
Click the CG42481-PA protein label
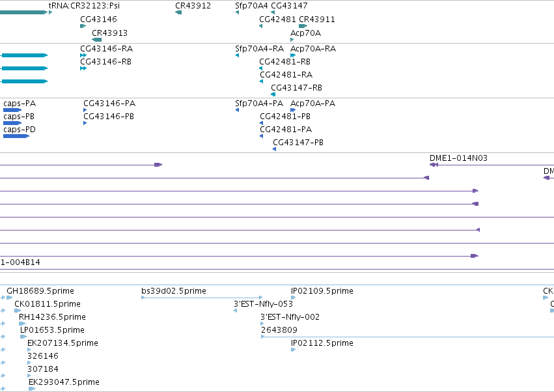pyautogui.click(x=286, y=130)
